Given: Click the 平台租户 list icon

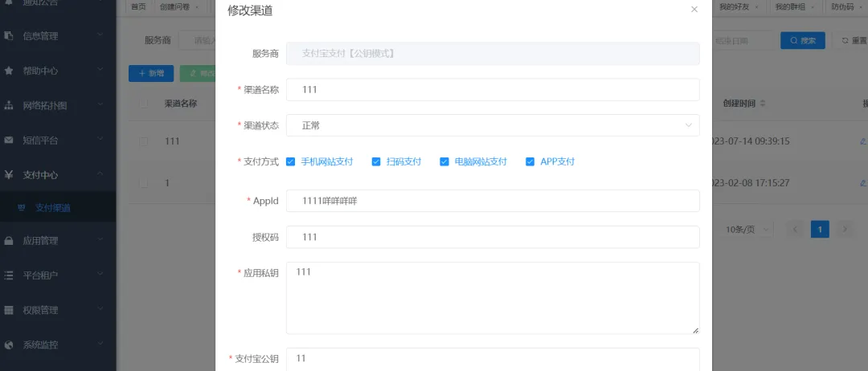Looking at the screenshot, I should click(9, 275).
